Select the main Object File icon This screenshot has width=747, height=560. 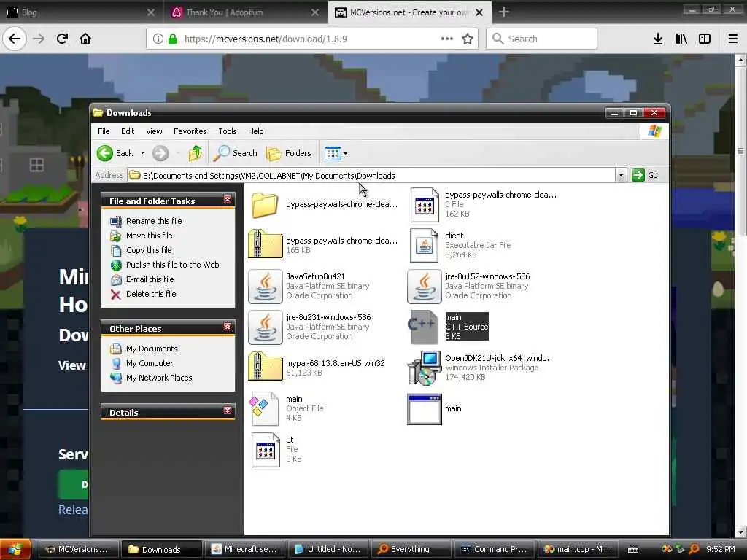(264, 408)
